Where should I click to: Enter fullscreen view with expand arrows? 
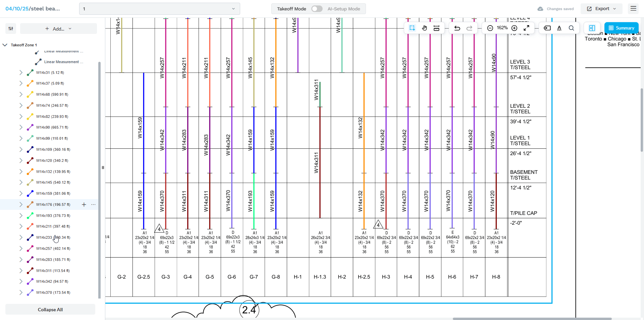[x=527, y=28]
